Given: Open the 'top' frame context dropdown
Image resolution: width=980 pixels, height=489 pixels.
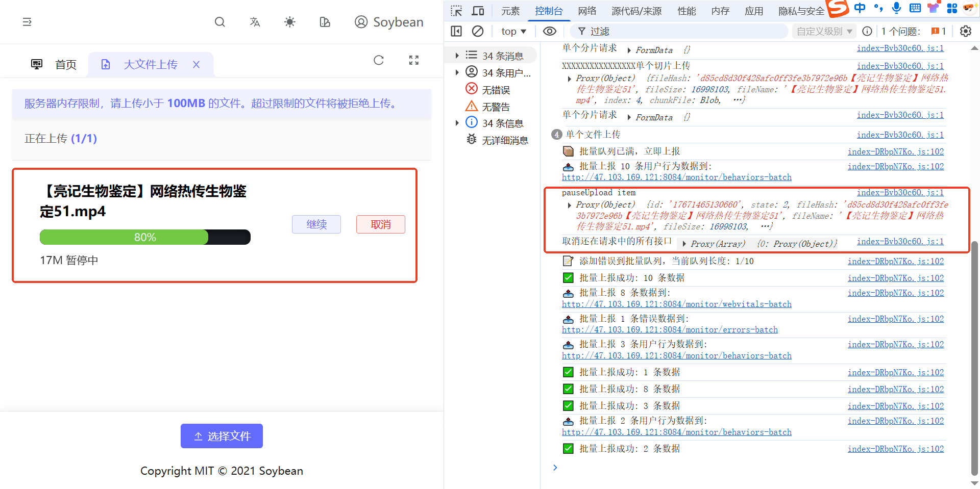Looking at the screenshot, I should point(513,31).
